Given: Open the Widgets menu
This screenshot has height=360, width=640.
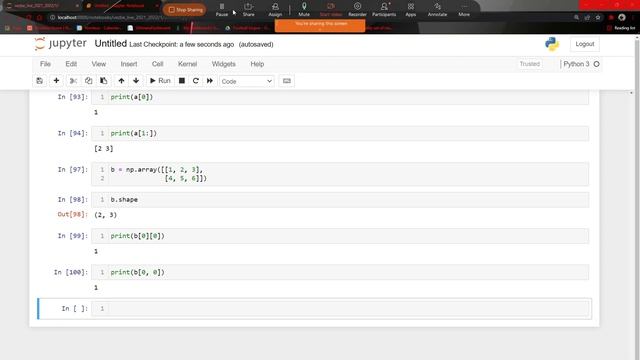Looking at the screenshot, I should pos(224,64).
